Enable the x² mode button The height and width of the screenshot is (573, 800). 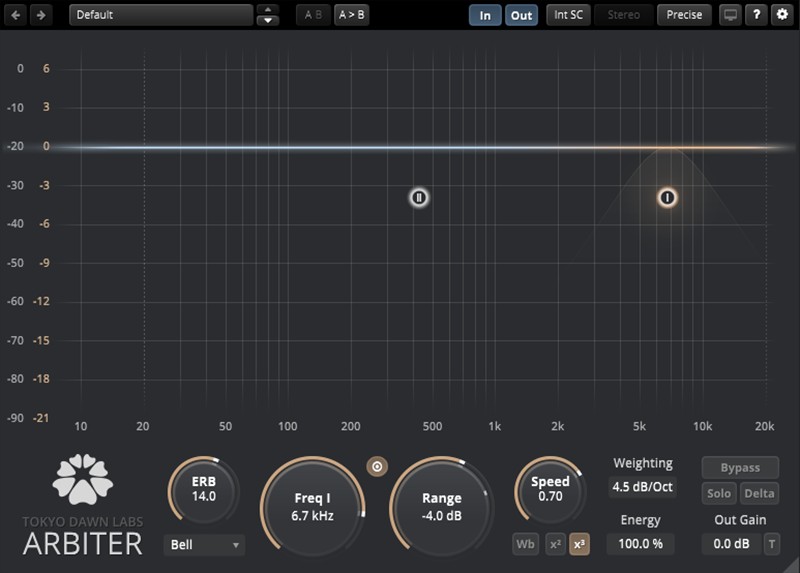tap(555, 544)
